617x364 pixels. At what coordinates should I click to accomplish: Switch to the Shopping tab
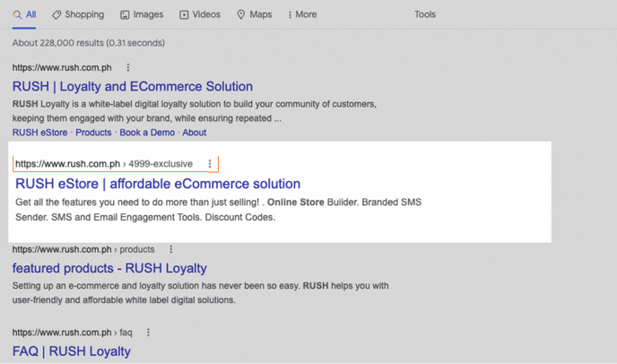(78, 15)
